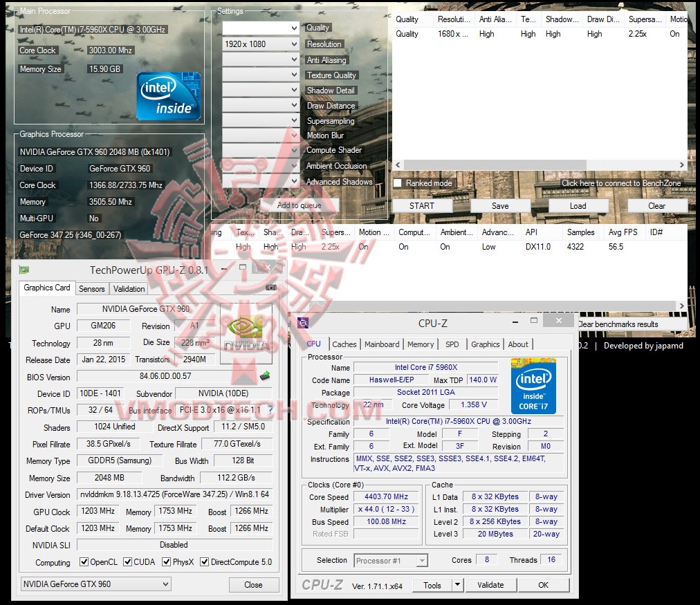
Task: Click the 56.5 Avg FPS result value
Action: tap(616, 247)
